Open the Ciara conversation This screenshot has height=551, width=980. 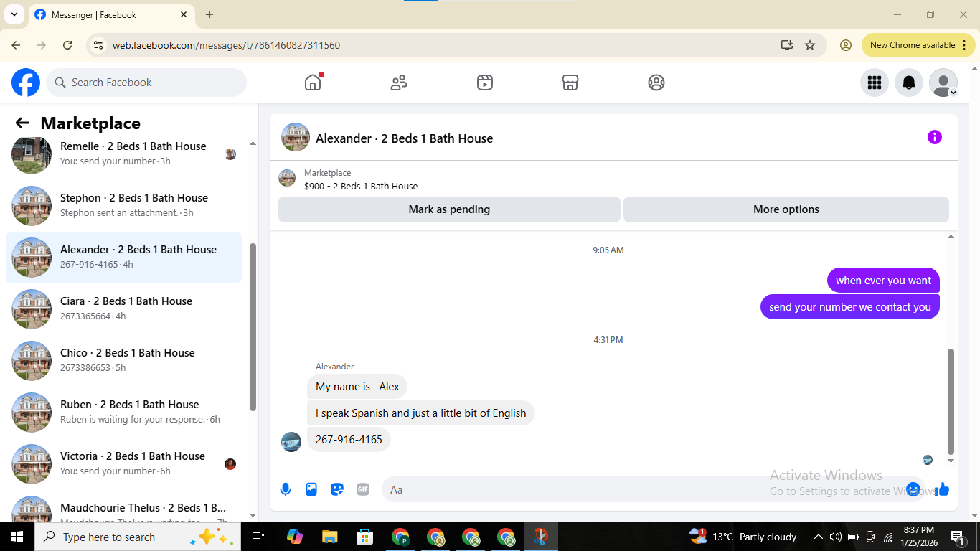(123, 309)
